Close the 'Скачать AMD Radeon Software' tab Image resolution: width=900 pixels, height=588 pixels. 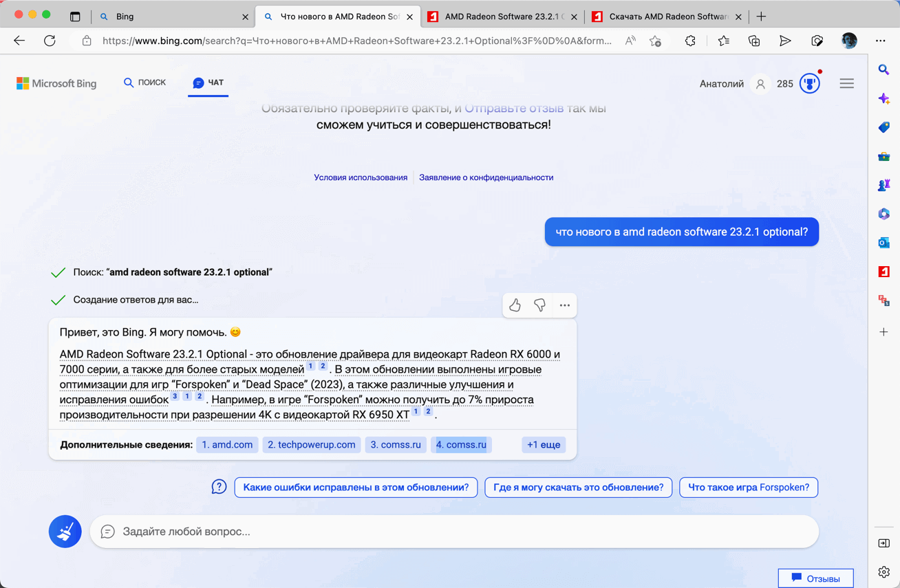pyautogui.click(x=738, y=17)
